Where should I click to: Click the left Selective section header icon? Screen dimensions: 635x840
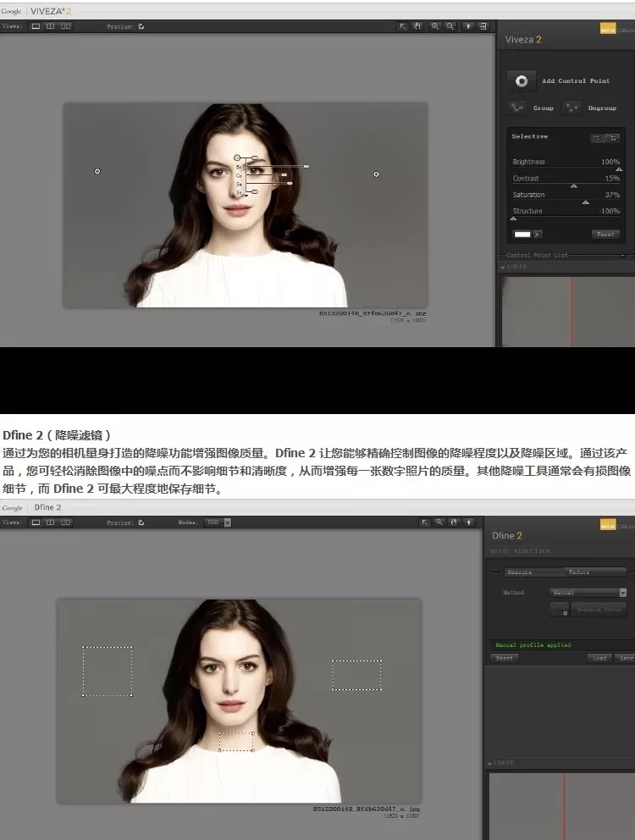pyautogui.click(x=597, y=138)
